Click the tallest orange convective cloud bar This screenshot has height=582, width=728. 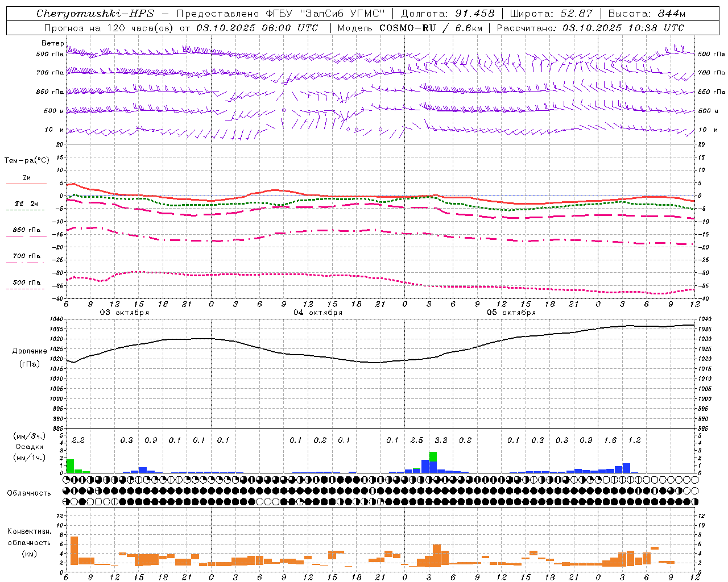74,550
